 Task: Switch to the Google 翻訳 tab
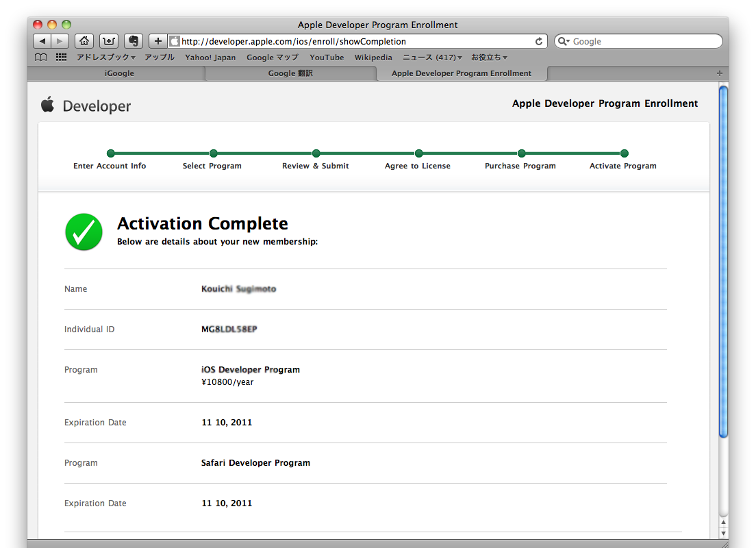pos(290,73)
